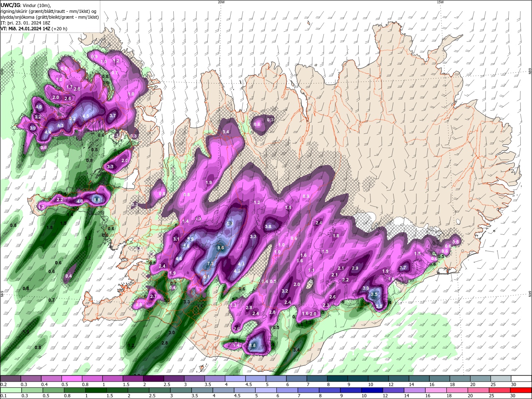Click the snow scale swatch between 2 and 2.5
The height and width of the screenshot is (399, 532).
point(153,378)
